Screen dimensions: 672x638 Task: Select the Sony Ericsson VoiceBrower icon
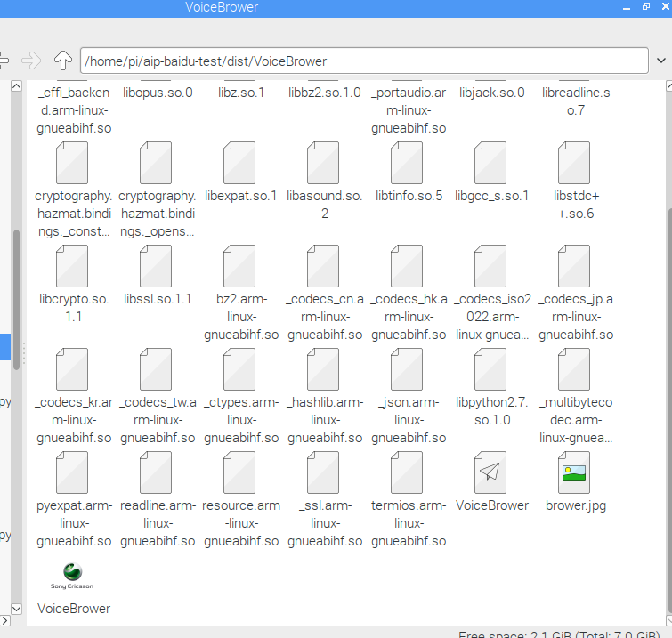point(72,577)
